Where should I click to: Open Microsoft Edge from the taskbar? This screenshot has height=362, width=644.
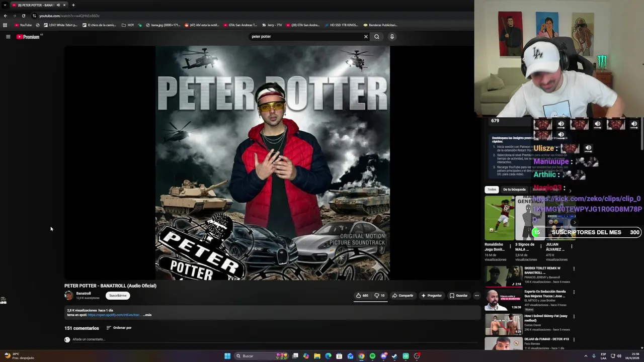tap(328, 356)
